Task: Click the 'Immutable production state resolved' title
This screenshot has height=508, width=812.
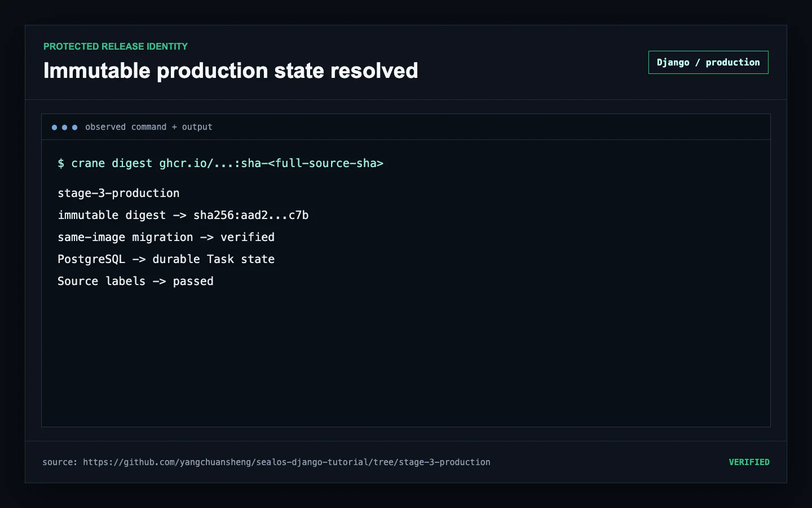Action: click(x=231, y=71)
